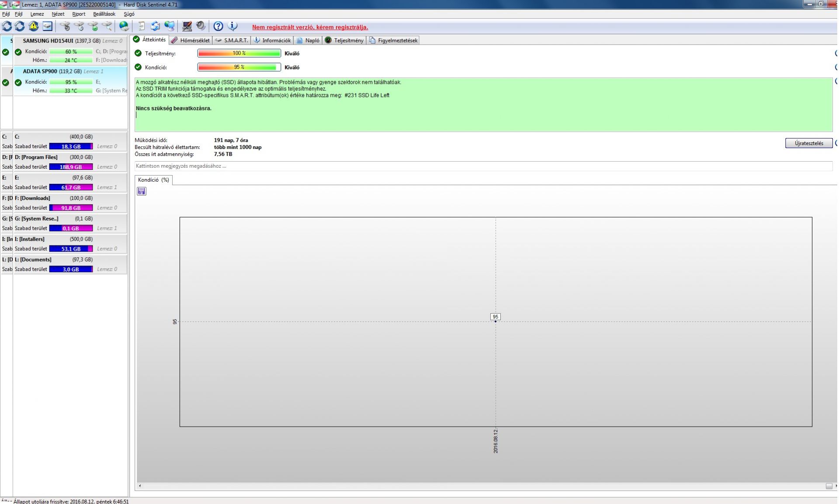Open help via question mark icon
The width and height of the screenshot is (839, 504).
pyautogui.click(x=218, y=26)
